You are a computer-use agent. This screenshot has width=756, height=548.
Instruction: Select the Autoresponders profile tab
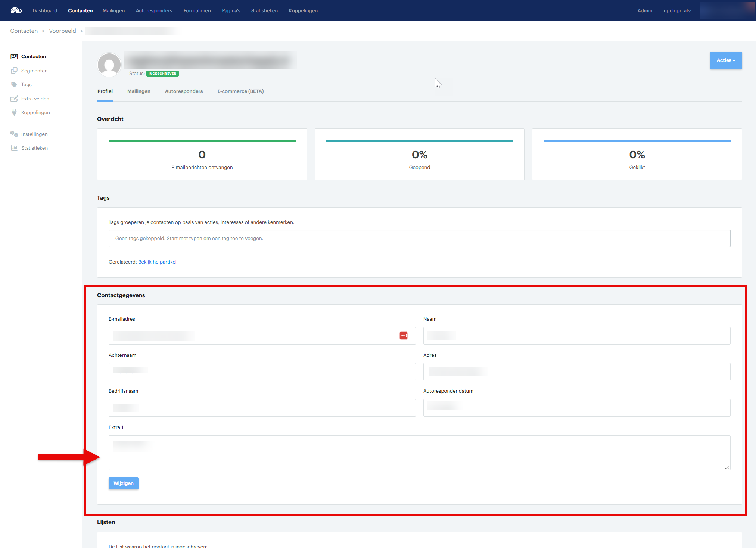click(184, 91)
